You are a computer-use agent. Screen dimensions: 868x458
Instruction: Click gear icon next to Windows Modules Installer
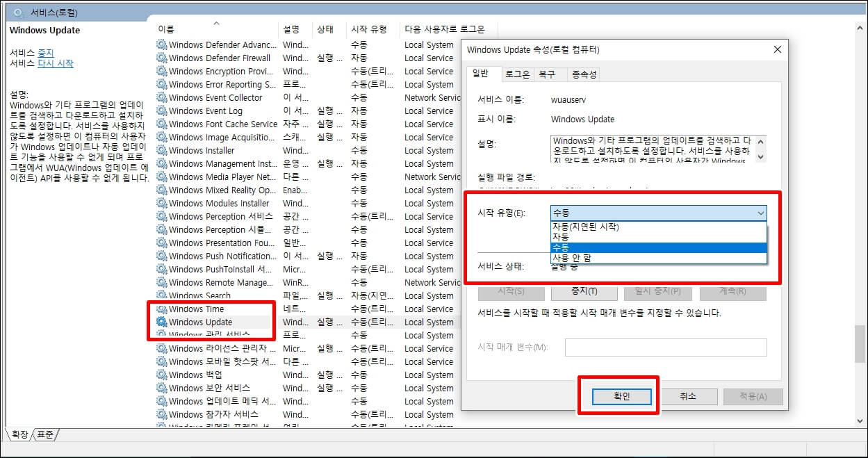point(162,204)
